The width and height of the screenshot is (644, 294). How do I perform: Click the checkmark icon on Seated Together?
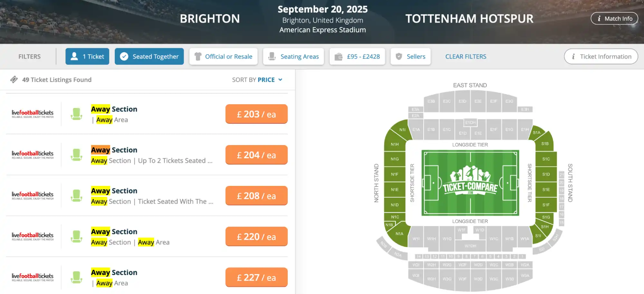point(124,56)
